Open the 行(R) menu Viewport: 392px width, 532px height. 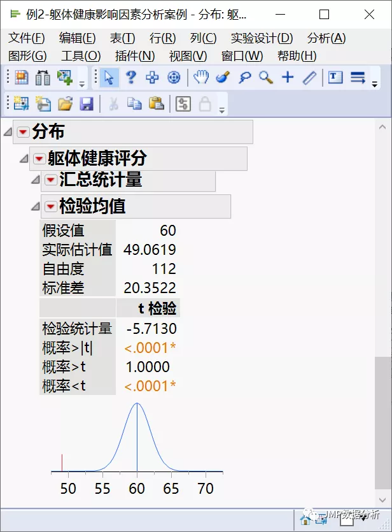pyautogui.click(x=163, y=38)
